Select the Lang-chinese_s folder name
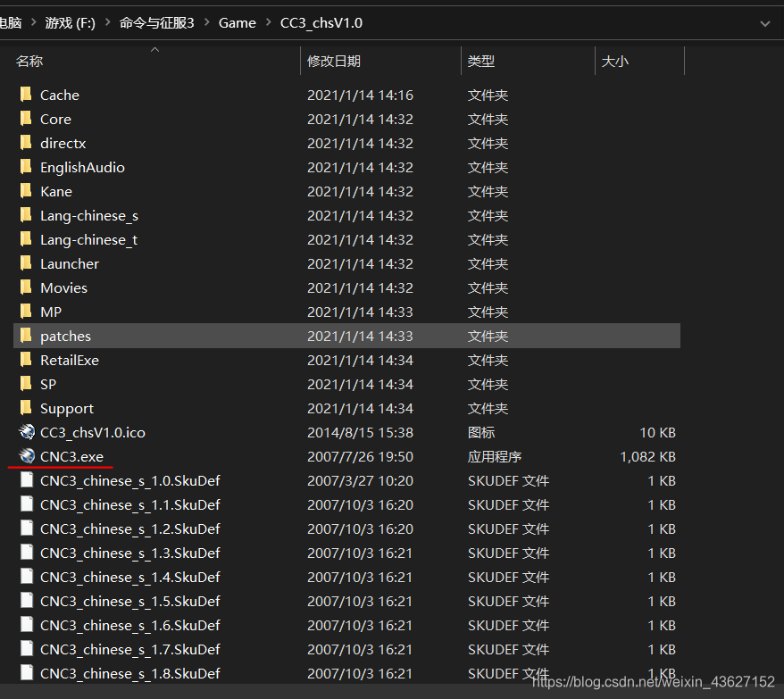The width and height of the screenshot is (784, 699). point(89,215)
